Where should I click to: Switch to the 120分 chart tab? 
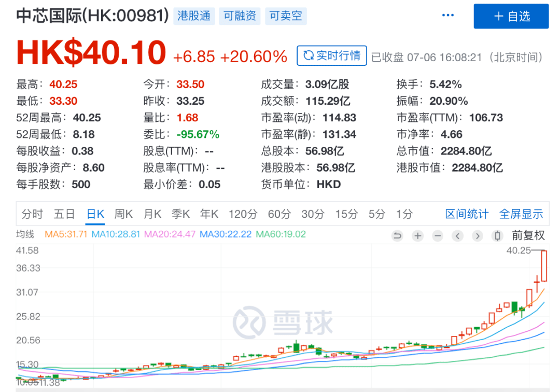click(x=243, y=214)
